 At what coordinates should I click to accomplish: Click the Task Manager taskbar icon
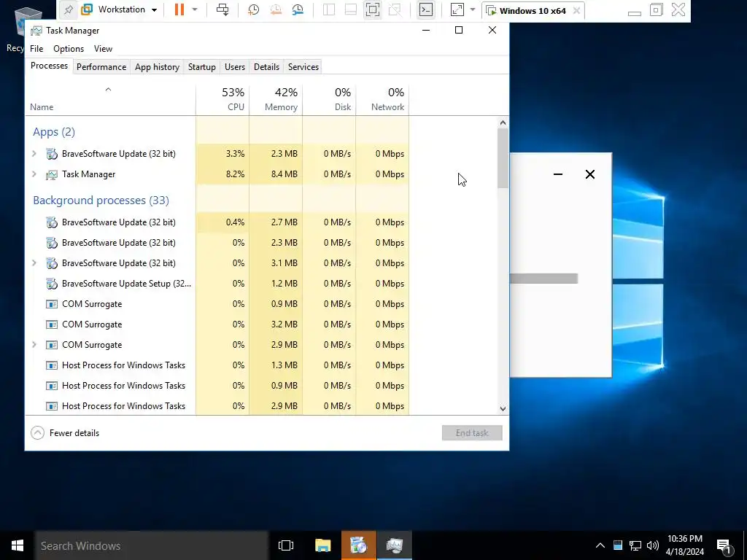395,545
